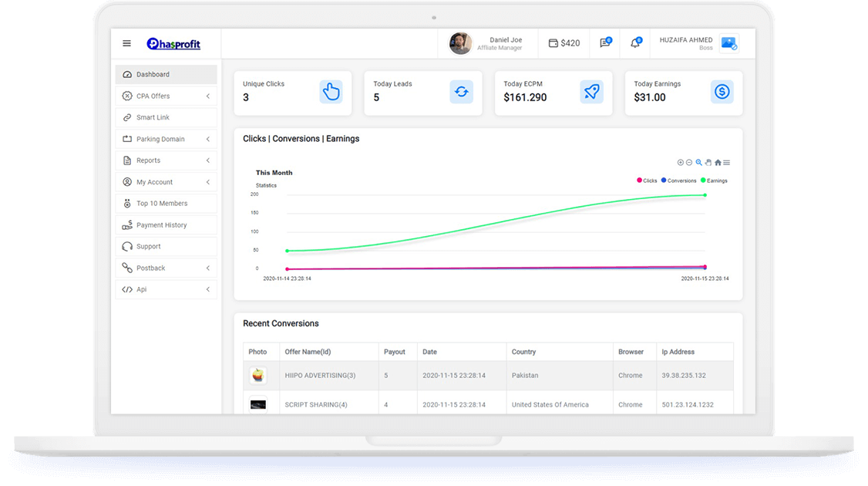The height and width of the screenshot is (486, 868).
Task: Activate the chart panning hand tool
Action: point(708,162)
